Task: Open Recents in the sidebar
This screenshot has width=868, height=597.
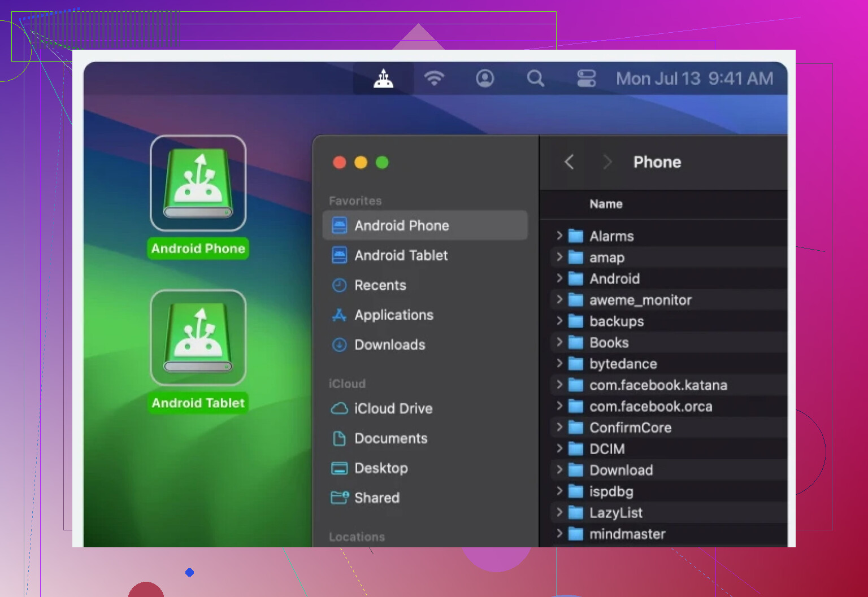Action: pyautogui.click(x=425, y=285)
